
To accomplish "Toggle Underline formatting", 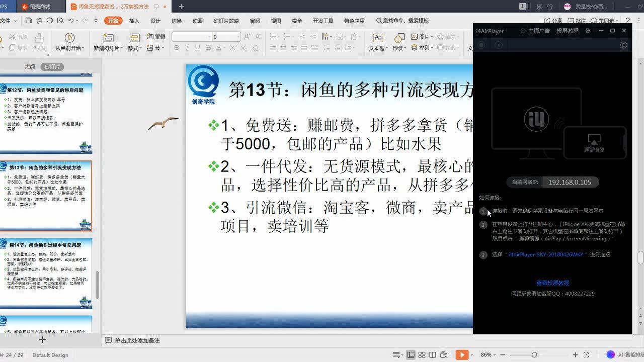I will click(x=197, y=48).
